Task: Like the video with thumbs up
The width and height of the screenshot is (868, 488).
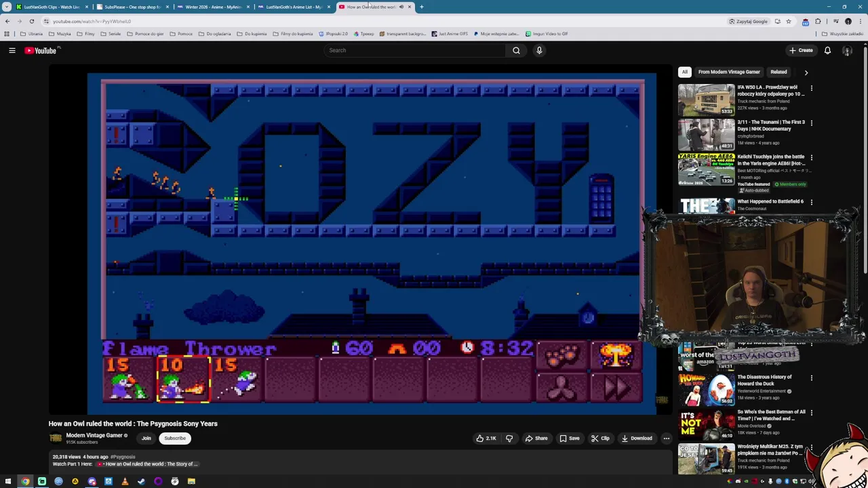Action: pyautogui.click(x=486, y=438)
